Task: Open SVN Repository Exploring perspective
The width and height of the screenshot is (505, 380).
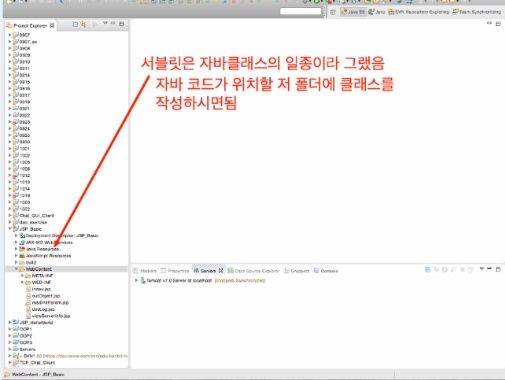Action: coord(419,12)
